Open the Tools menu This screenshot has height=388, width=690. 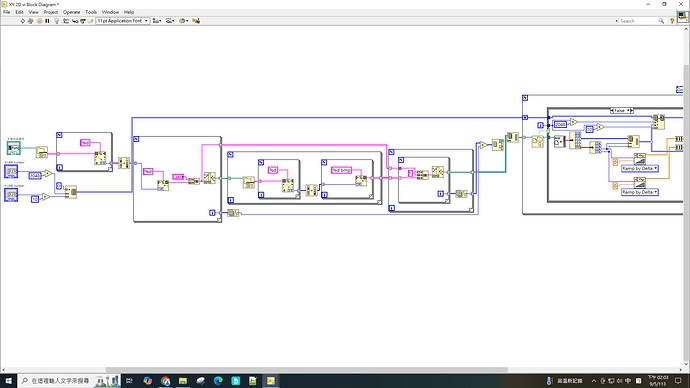(x=91, y=12)
